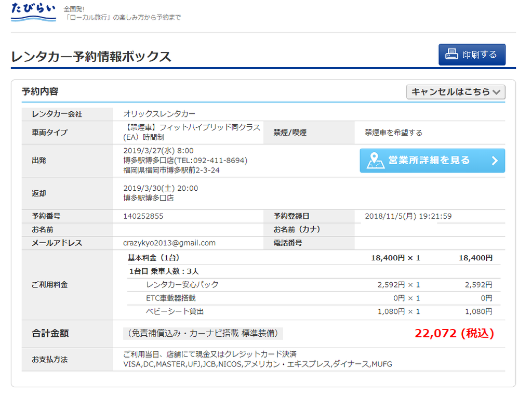532x395 pixels.
Task: Click the 電話番号 label
Action: (x=288, y=243)
